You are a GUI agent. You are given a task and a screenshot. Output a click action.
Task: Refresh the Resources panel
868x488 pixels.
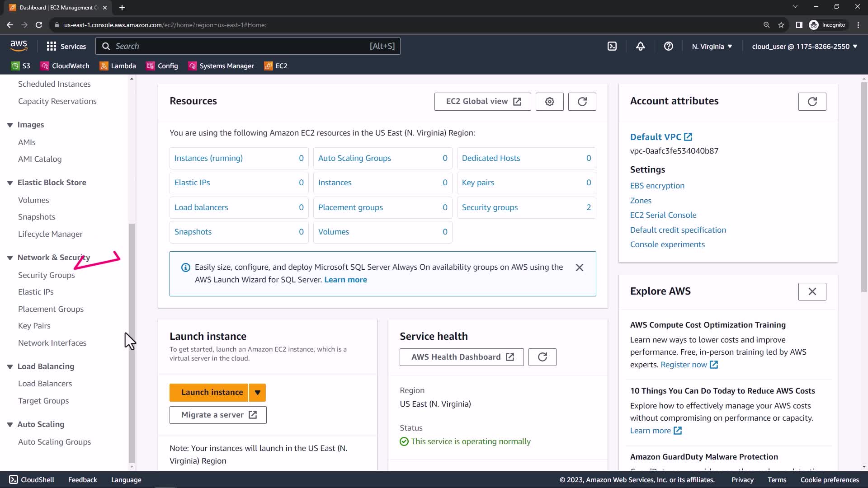click(x=582, y=102)
